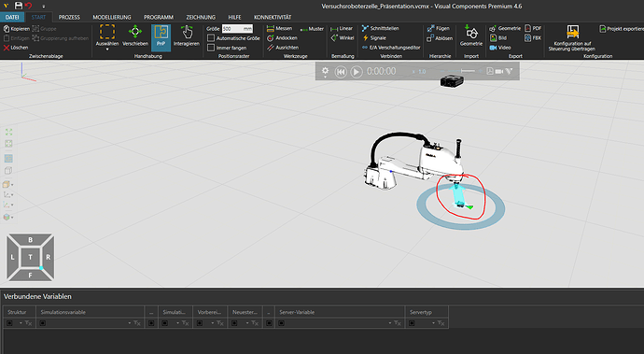Click the Andocken snap tool
Image resolution: width=644 pixels, height=354 pixels.
[282, 37]
